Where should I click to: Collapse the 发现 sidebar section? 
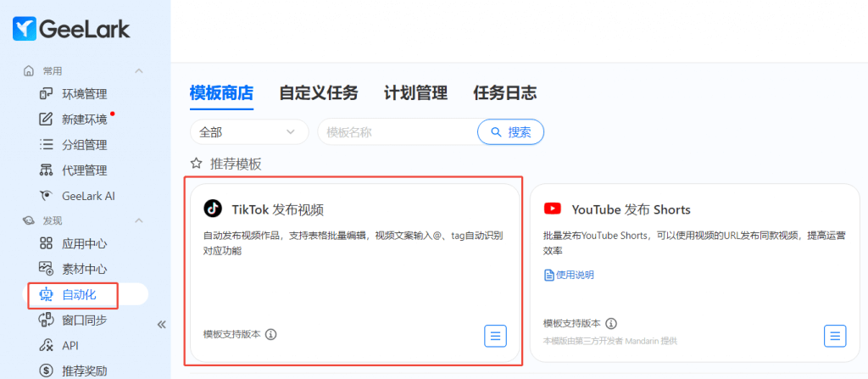(139, 220)
